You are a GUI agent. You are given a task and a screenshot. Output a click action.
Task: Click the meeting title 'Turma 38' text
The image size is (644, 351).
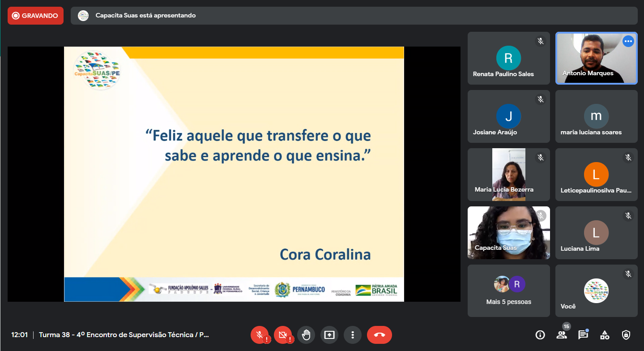pos(124,335)
